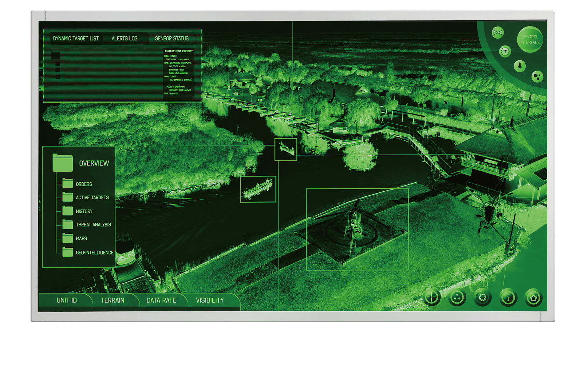Select the rocket missile icon

point(520,66)
